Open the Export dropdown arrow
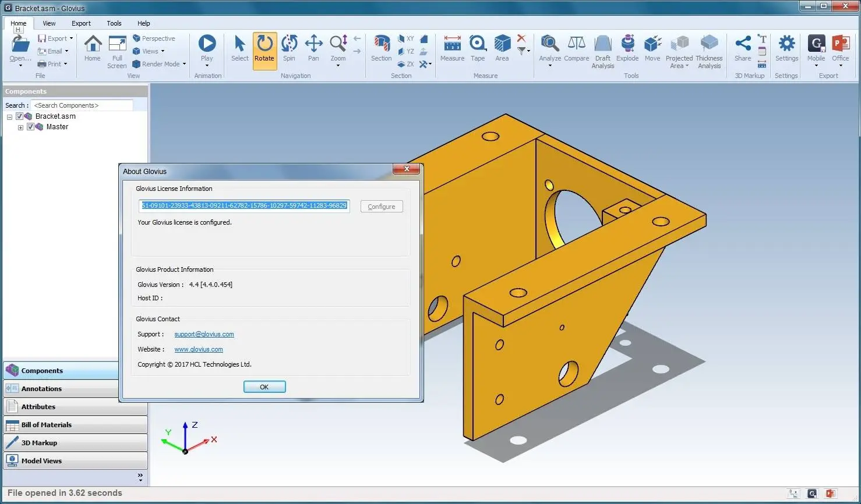The width and height of the screenshot is (861, 504). [x=71, y=38]
